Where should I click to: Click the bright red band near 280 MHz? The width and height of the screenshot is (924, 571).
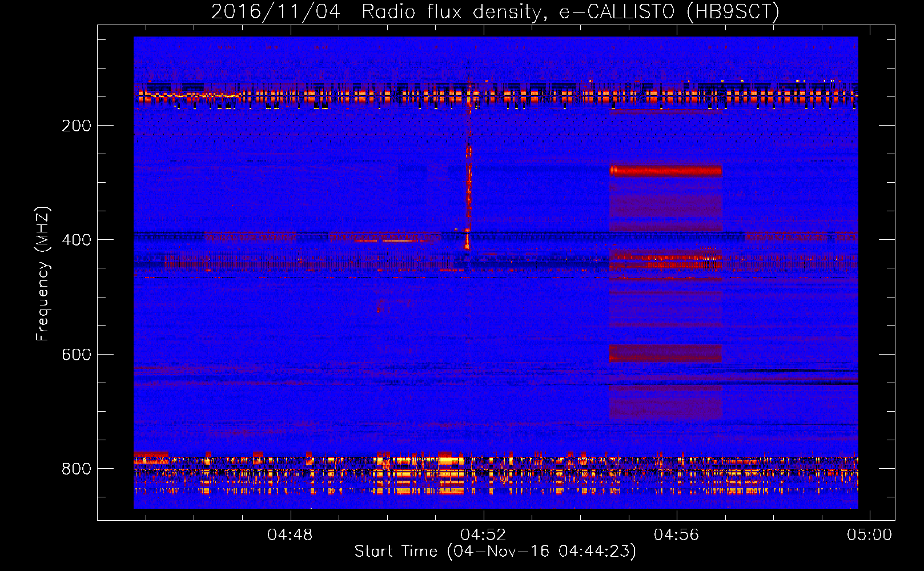pos(666,170)
